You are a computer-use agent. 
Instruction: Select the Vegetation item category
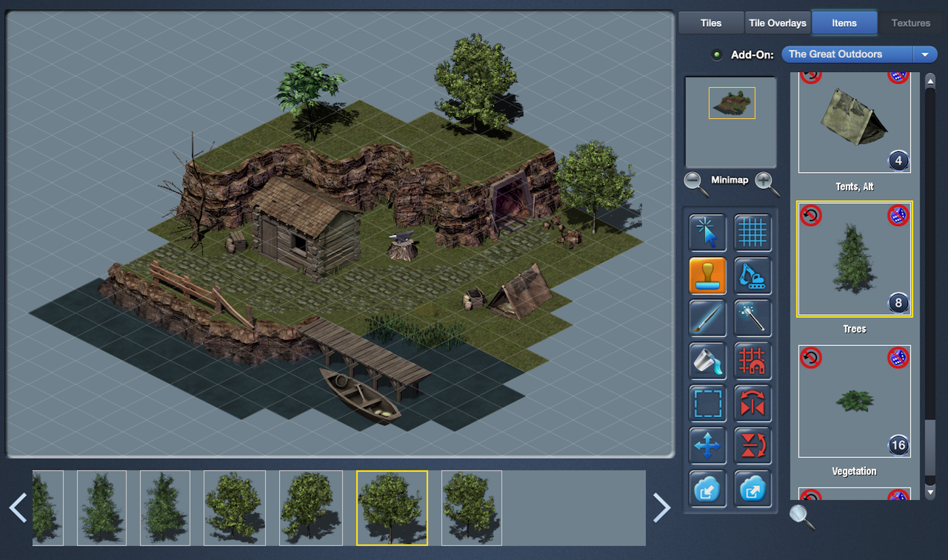coord(855,401)
